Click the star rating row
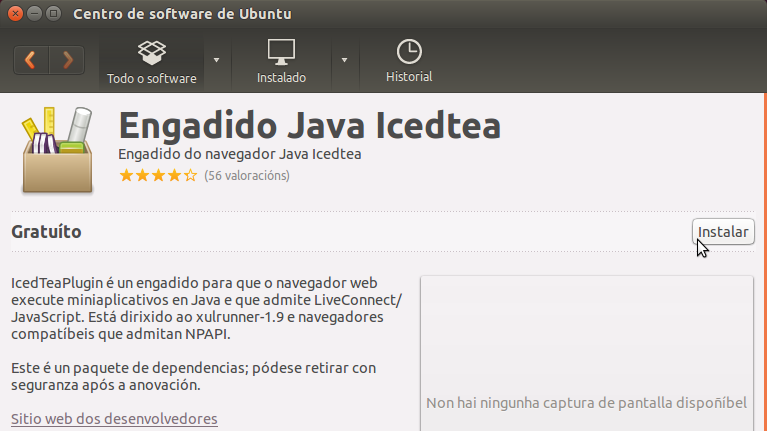 coord(158,175)
